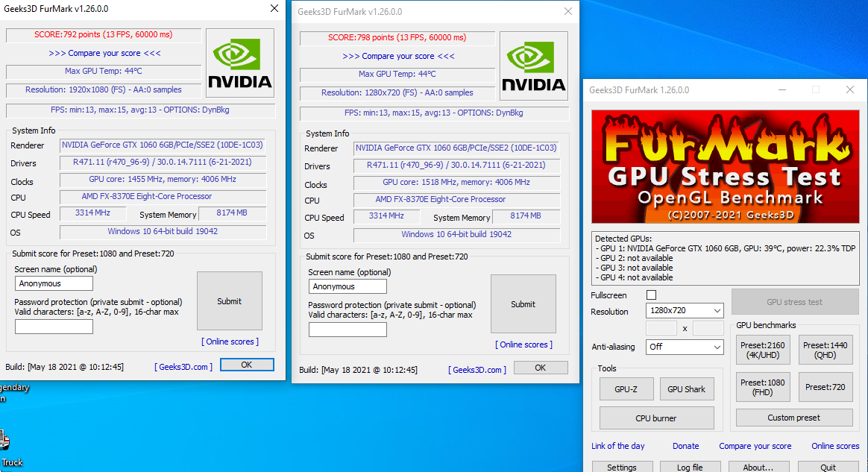Open the Resolution 1280x720 dropdown
The width and height of the screenshot is (868, 472).
tap(685, 310)
